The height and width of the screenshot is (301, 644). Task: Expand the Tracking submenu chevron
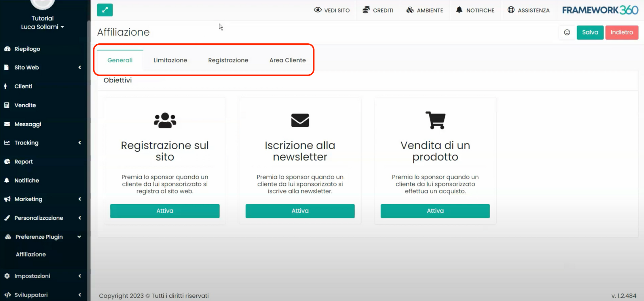(x=80, y=142)
